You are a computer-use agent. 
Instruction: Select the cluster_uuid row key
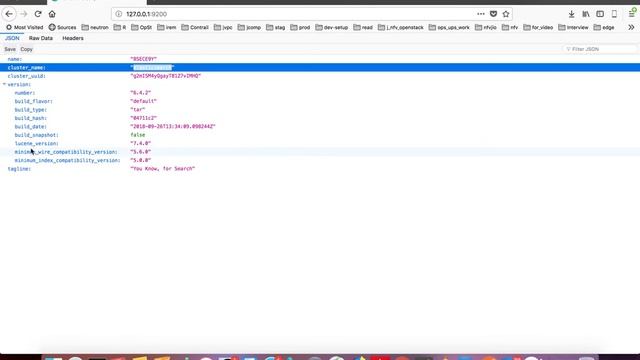[27, 76]
